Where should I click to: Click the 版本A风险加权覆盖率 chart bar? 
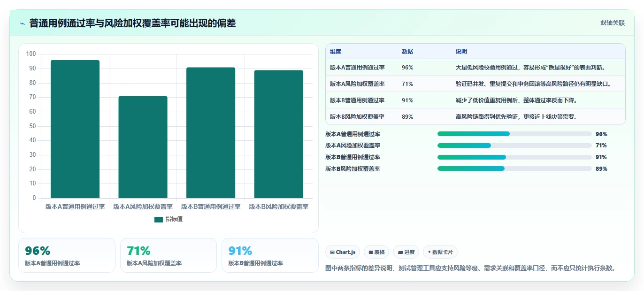point(143,147)
